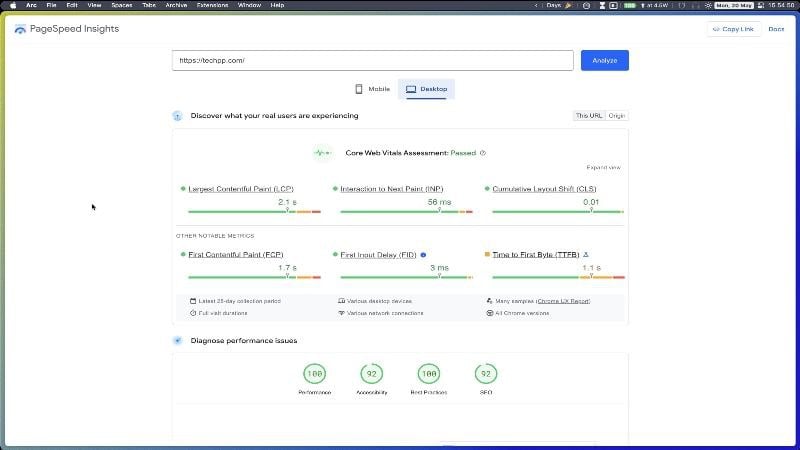Click the date in the menu bar
This screenshot has width=800, height=450.
[x=734, y=5]
